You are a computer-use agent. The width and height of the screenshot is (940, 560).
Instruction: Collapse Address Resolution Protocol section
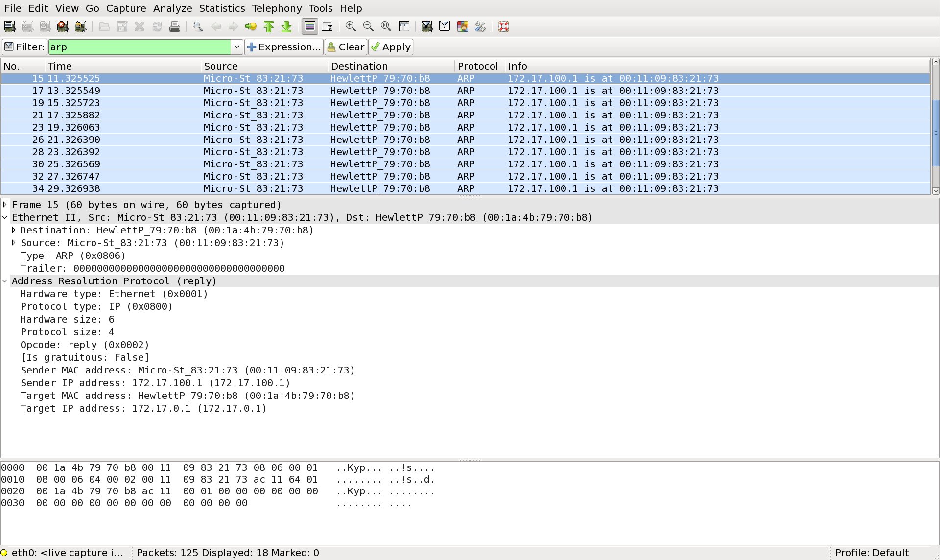tap(5, 281)
